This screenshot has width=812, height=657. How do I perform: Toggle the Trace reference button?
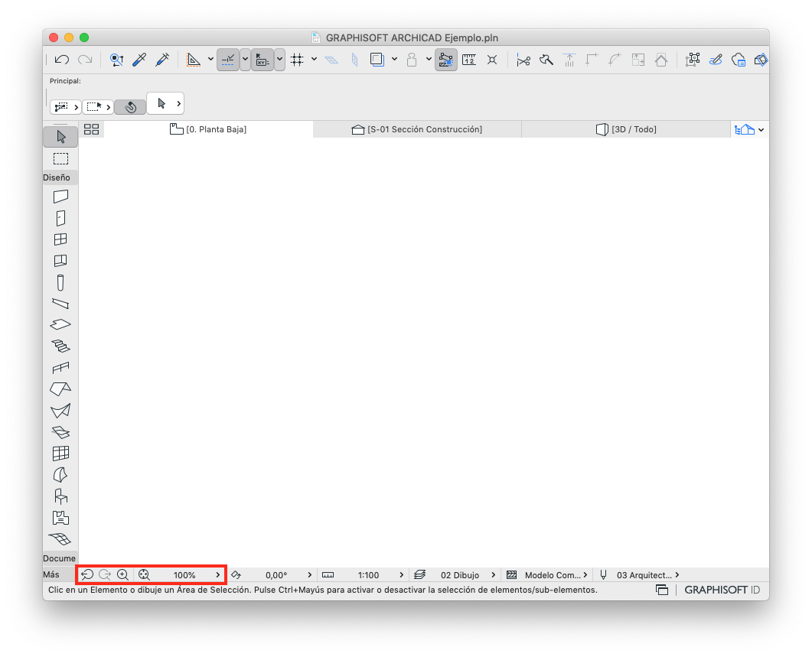click(377, 60)
